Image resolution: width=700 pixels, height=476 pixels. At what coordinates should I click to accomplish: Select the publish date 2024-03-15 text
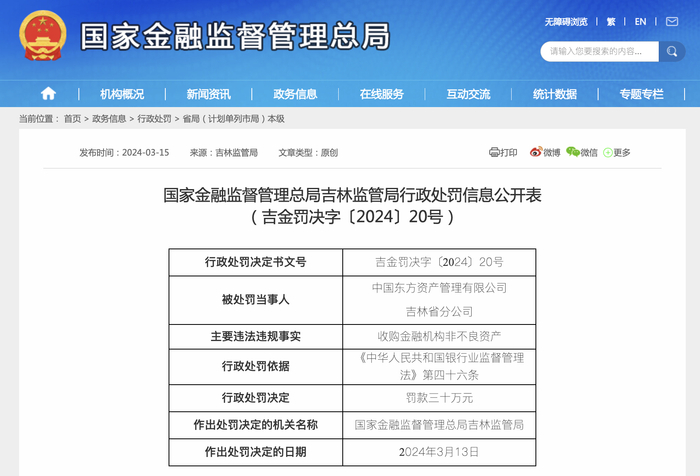coord(146,153)
